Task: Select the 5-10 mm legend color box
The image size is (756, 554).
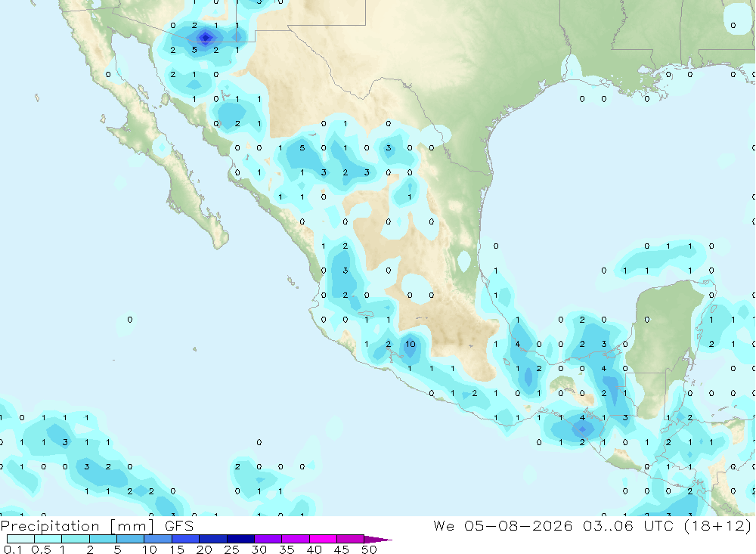Action: pos(131,539)
